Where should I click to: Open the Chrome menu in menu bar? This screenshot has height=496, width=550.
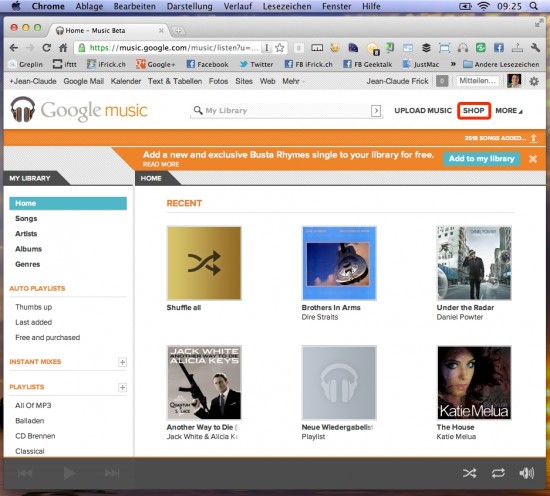(x=48, y=6)
